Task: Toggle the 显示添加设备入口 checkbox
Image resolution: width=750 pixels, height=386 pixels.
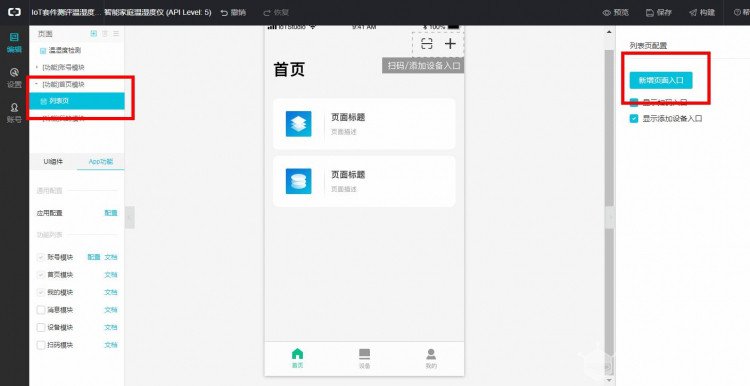Action: (634, 119)
